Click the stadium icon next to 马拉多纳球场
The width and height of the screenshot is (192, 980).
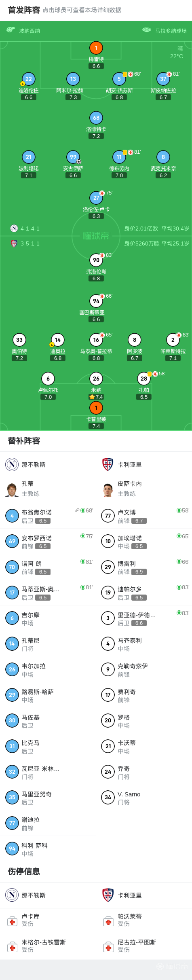click(147, 30)
